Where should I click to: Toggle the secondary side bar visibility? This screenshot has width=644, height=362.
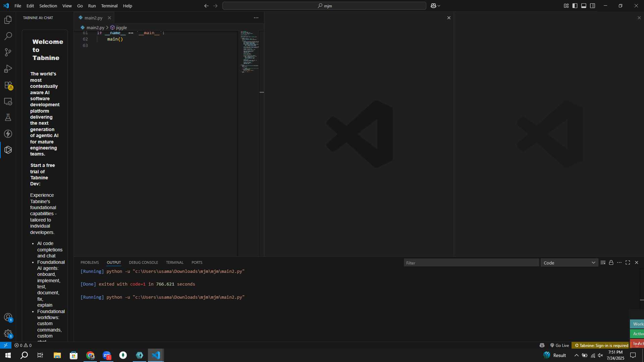click(593, 6)
